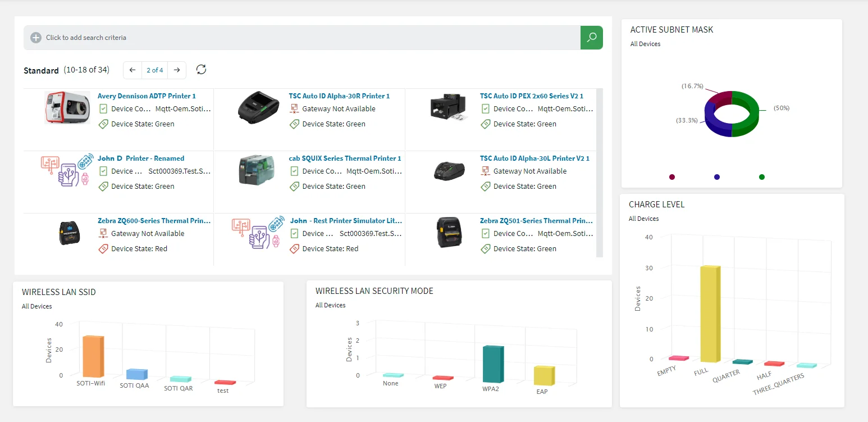
Task: Go to next page of devices
Action: (x=177, y=70)
